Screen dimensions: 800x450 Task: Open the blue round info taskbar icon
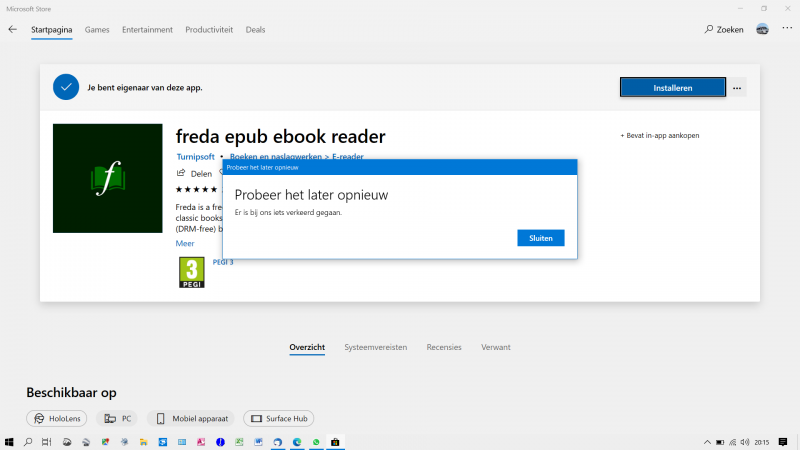pyautogui.click(x=220, y=442)
